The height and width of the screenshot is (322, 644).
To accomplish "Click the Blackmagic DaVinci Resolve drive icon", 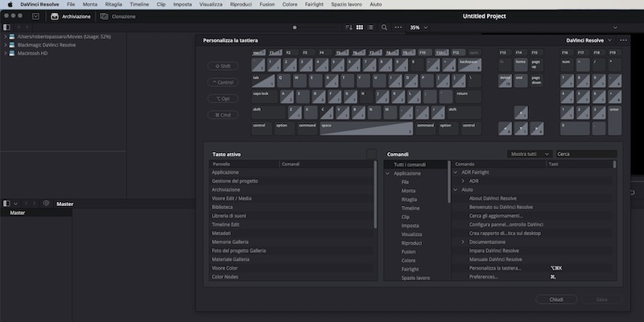I will (12, 45).
